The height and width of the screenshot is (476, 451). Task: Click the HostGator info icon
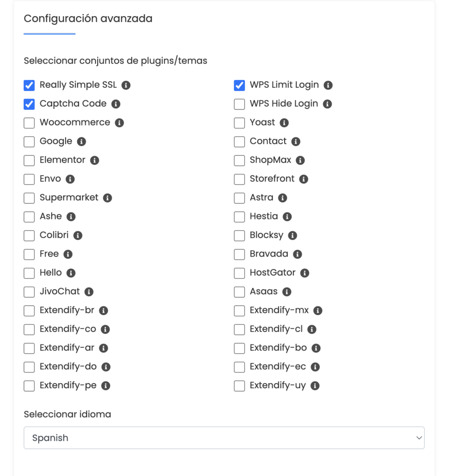tap(305, 273)
